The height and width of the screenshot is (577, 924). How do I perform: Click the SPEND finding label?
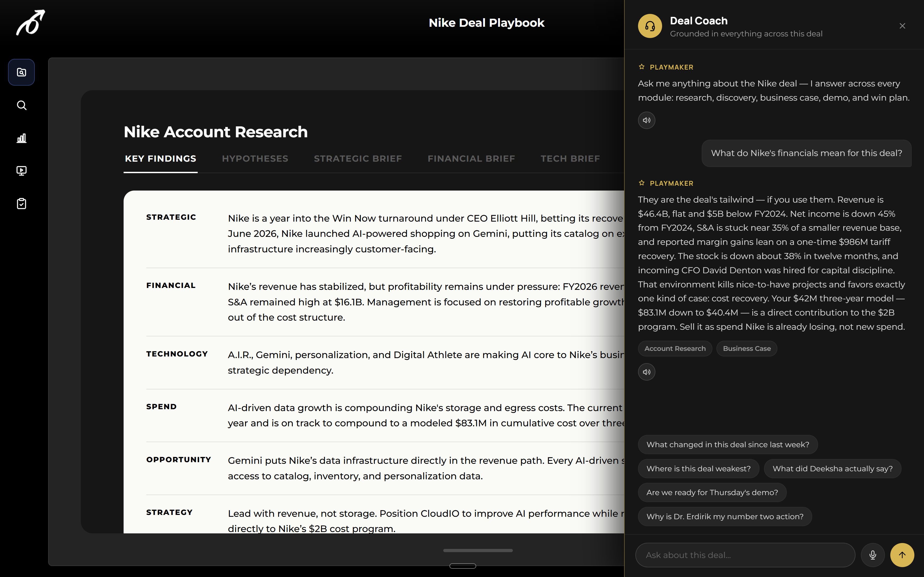(x=161, y=407)
